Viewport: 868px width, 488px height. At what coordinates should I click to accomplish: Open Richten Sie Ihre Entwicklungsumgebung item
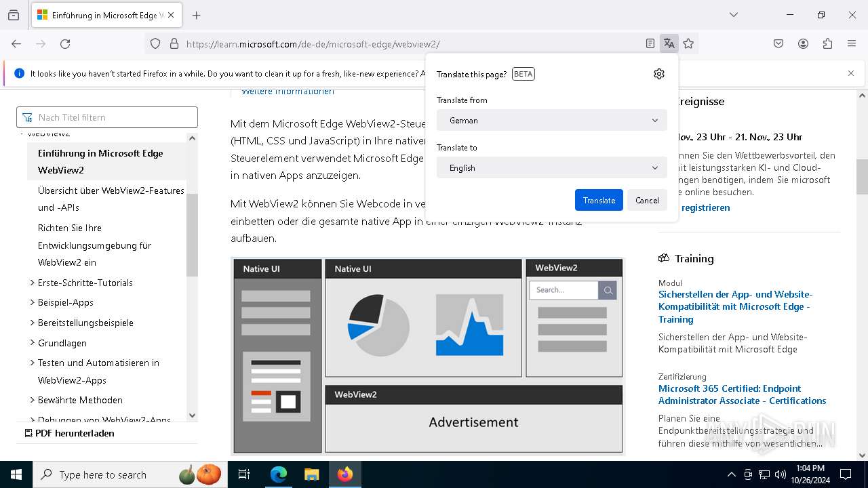coord(95,245)
